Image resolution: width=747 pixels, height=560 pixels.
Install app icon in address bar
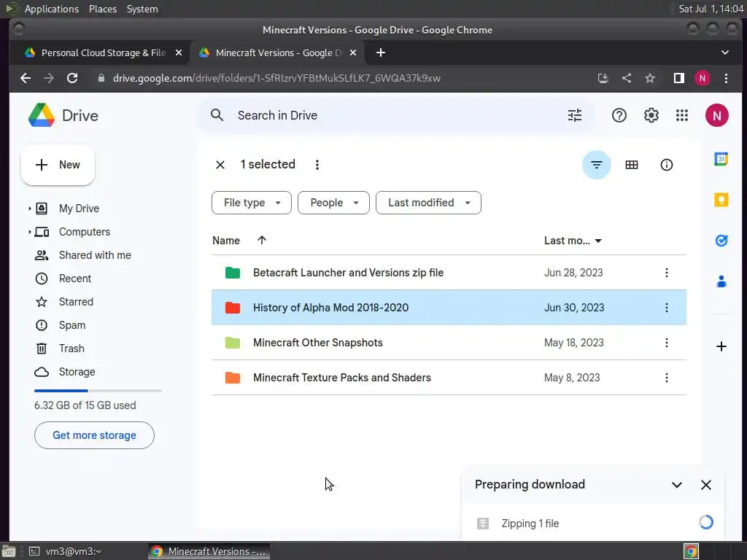pyautogui.click(x=603, y=78)
